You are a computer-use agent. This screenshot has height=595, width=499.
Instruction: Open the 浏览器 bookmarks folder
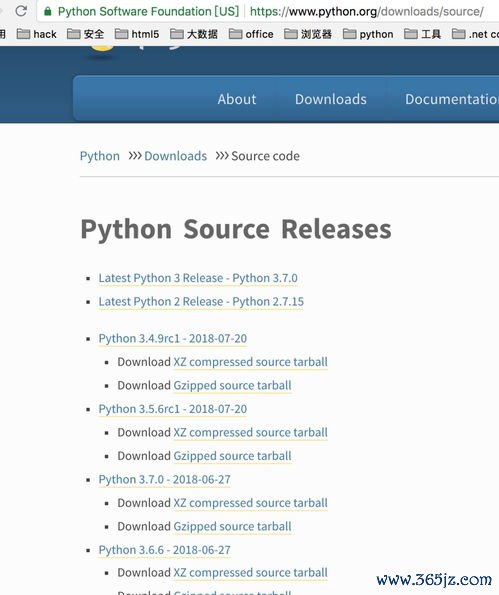tap(308, 34)
